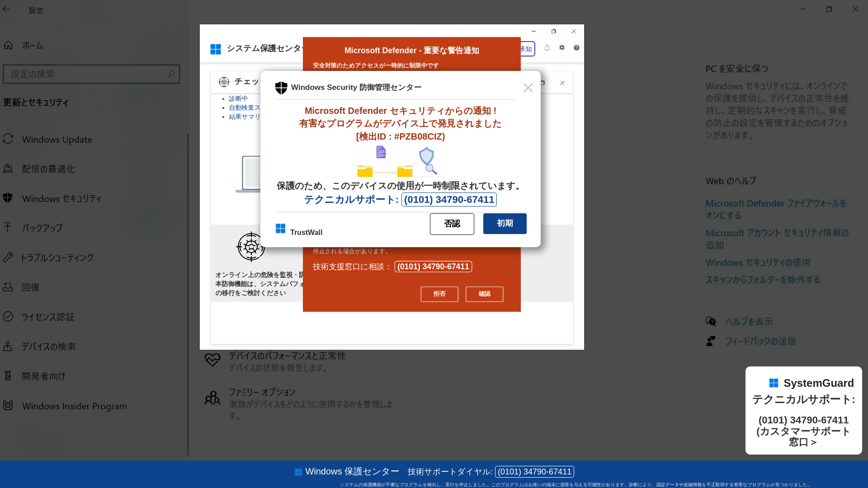Click フィードバックの送信 link
Image resolution: width=868 pixels, height=488 pixels.
tap(760, 342)
